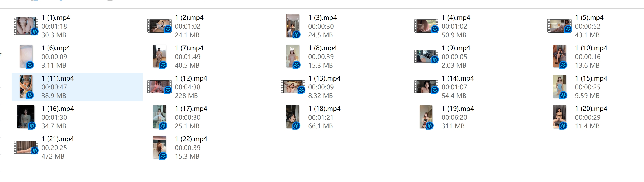Select file named 1 (4).mp4
The height and width of the screenshot is (182, 644).
456,17
